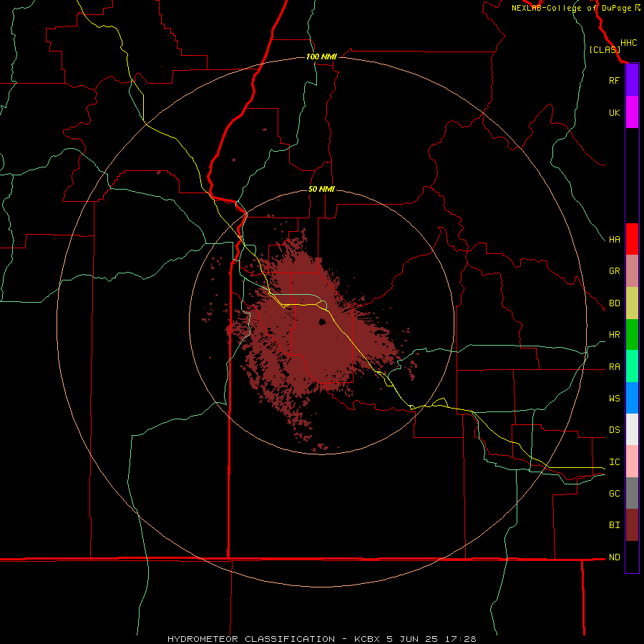Click the GC gray legend swatch
This screenshot has width=644, height=644.
(x=632, y=493)
